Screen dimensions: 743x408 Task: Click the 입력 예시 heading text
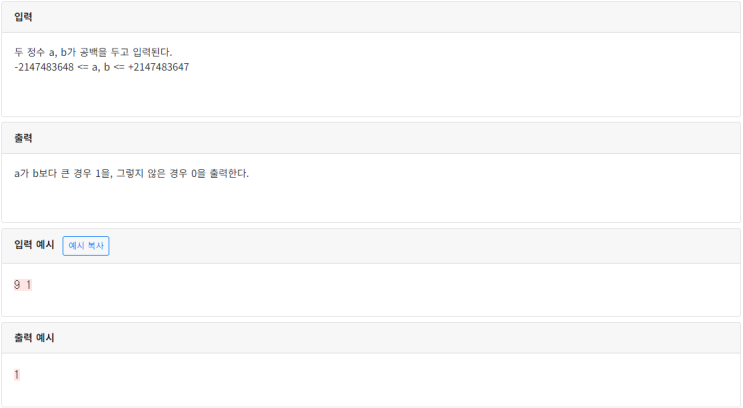coord(35,246)
